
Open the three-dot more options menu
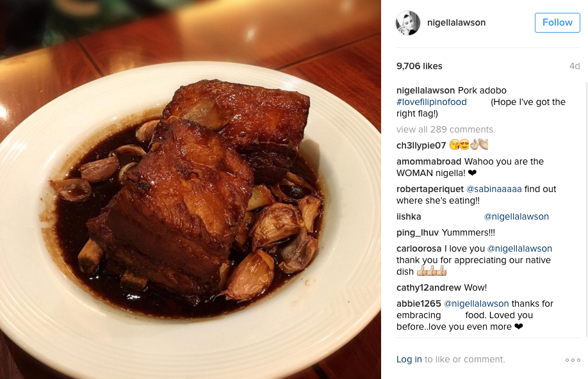pyautogui.click(x=573, y=360)
